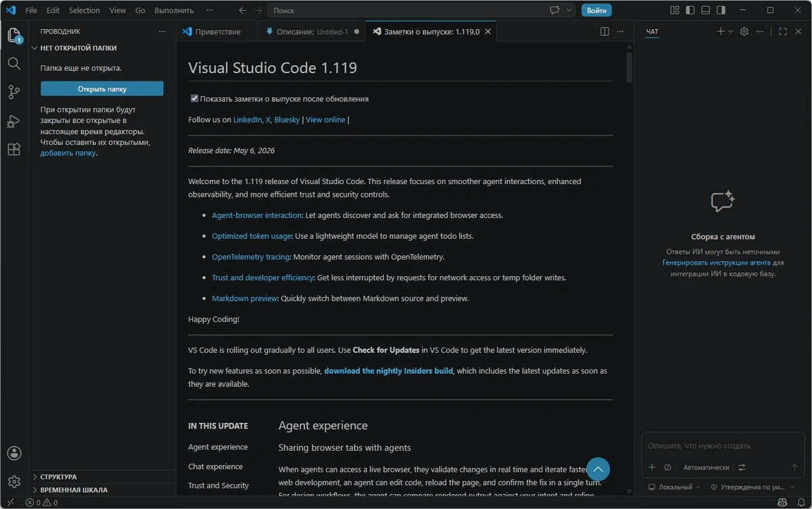This screenshot has width=812, height=509.
Task: Toggle bottom Panel layout button
Action: tap(706, 10)
